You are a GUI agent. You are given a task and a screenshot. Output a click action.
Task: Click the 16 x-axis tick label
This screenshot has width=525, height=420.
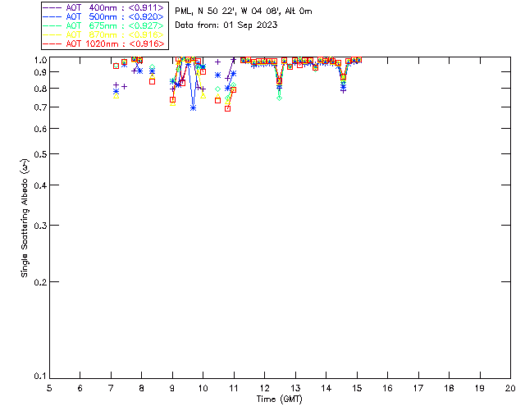click(x=387, y=388)
